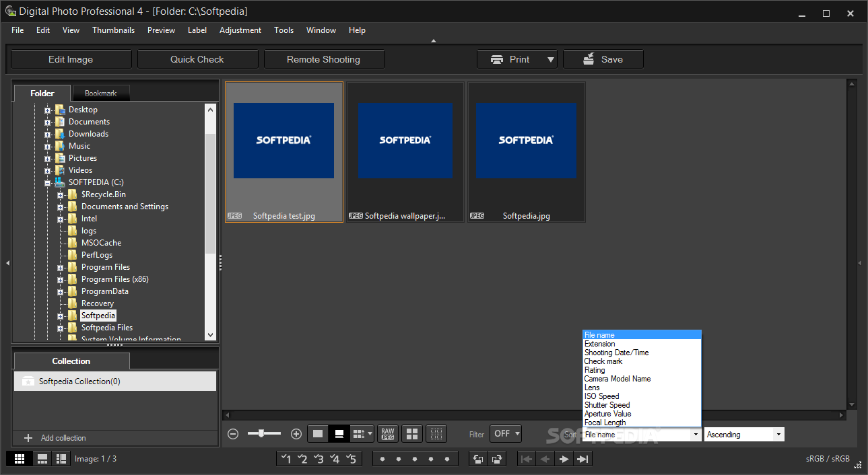Hide toolbar with the top arrow
868x475 pixels.
(434, 41)
